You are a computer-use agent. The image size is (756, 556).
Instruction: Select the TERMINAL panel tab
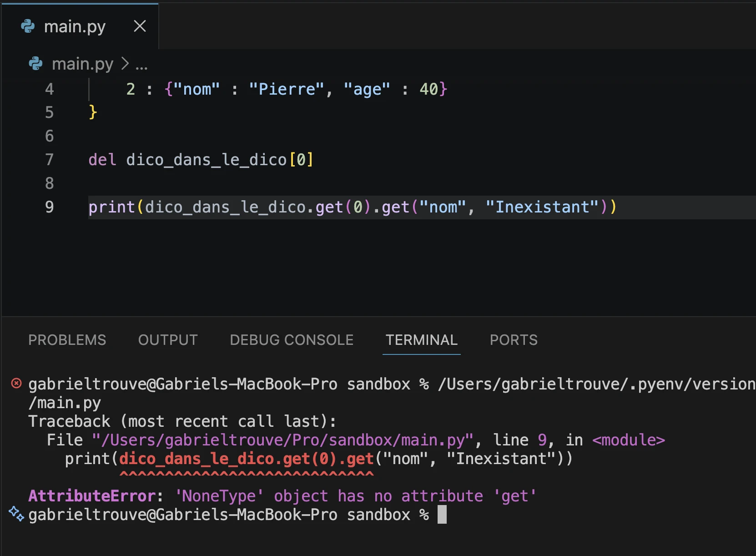[x=421, y=340]
